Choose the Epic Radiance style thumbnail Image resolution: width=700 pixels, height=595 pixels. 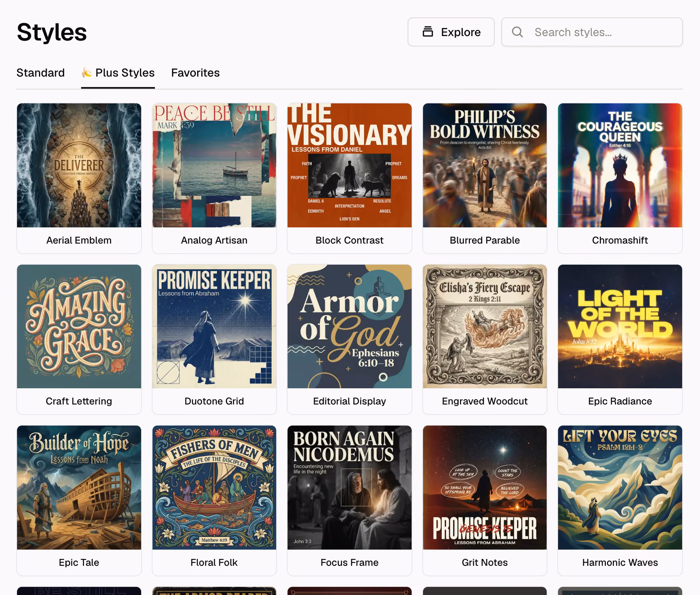[620, 326]
